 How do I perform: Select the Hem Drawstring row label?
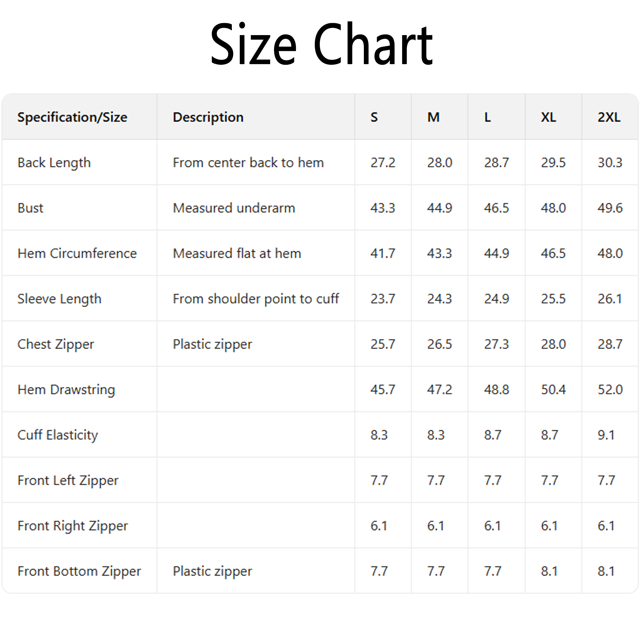[66, 390]
